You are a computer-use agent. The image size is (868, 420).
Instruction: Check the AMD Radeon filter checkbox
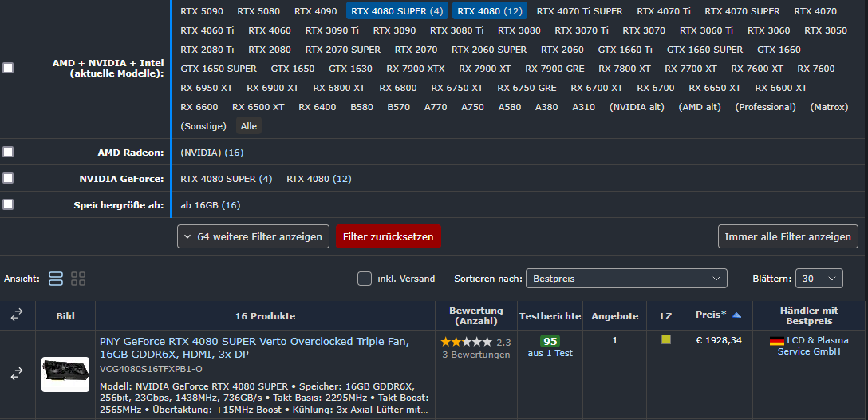click(8, 152)
